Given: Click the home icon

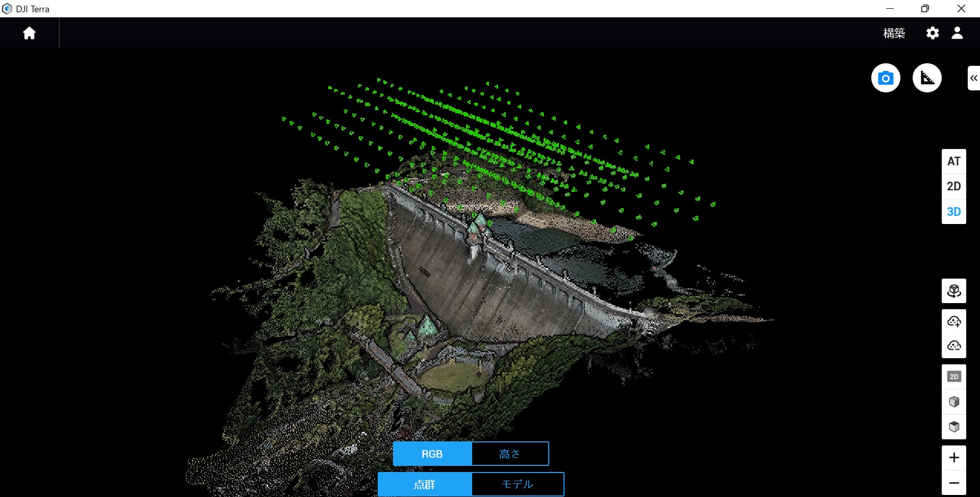Looking at the screenshot, I should pyautogui.click(x=29, y=33).
